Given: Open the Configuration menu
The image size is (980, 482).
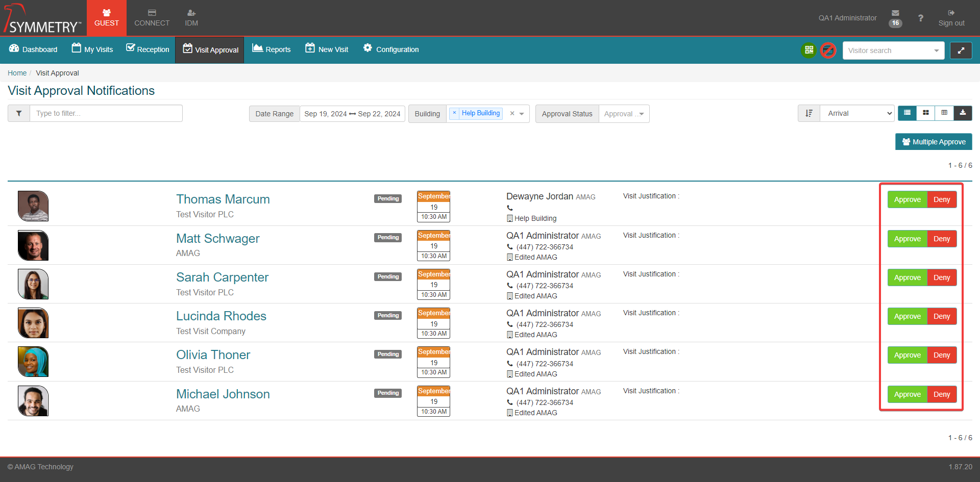Looking at the screenshot, I should pyautogui.click(x=391, y=49).
